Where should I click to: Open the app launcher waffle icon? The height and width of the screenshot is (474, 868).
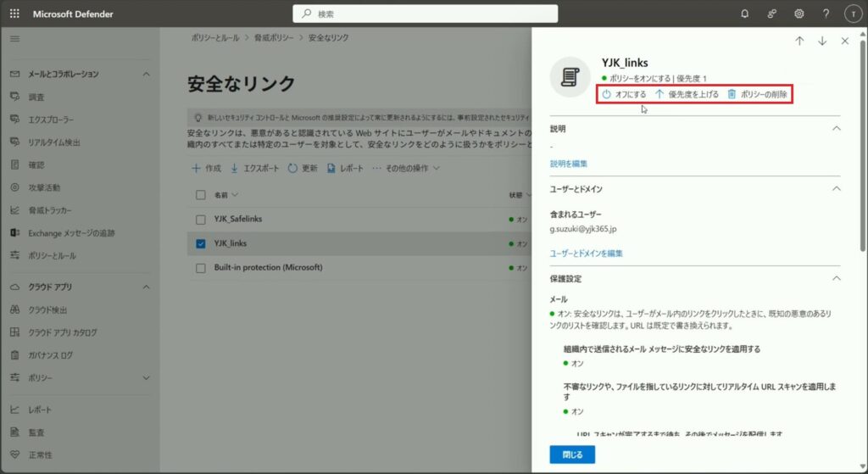pos(14,14)
